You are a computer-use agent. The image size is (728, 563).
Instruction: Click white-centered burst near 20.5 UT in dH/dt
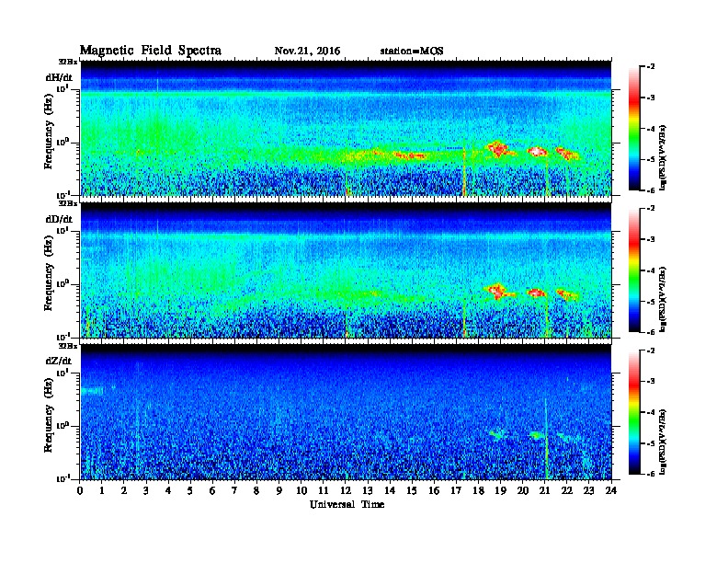click(537, 152)
